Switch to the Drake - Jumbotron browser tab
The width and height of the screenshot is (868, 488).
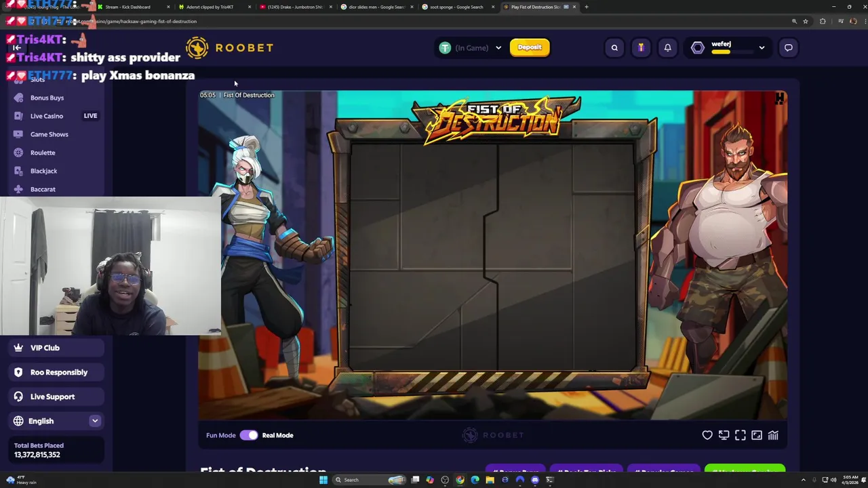pyautogui.click(x=295, y=7)
